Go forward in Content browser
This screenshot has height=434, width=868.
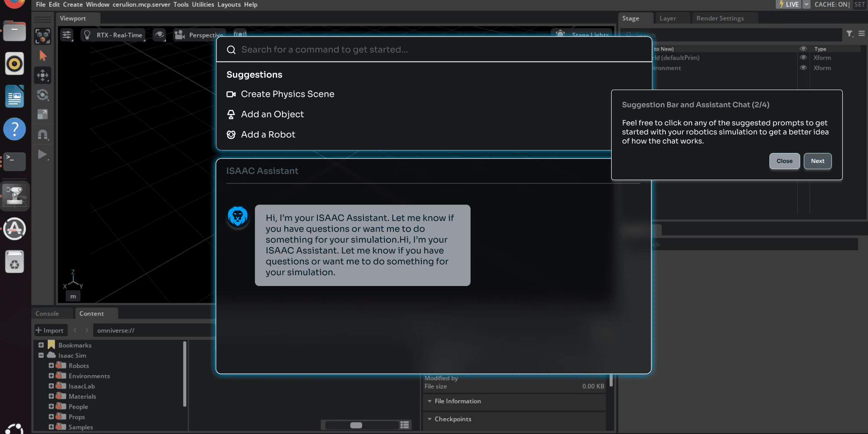click(87, 330)
